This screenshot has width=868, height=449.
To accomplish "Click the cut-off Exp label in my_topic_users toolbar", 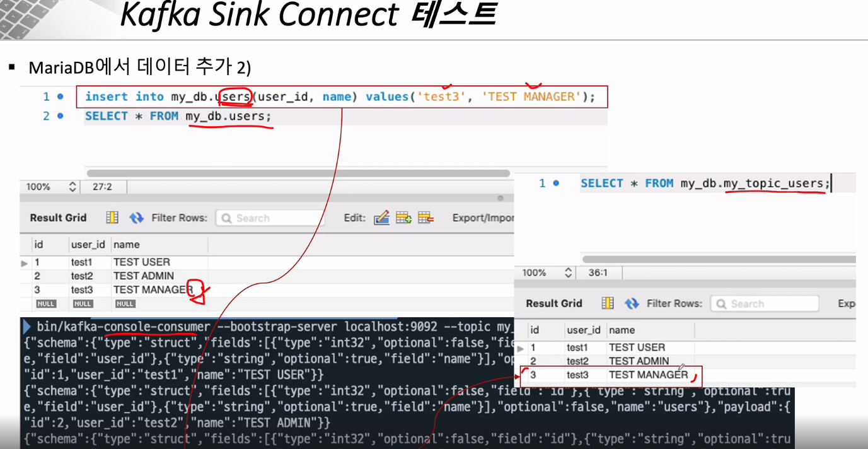I will 847,303.
